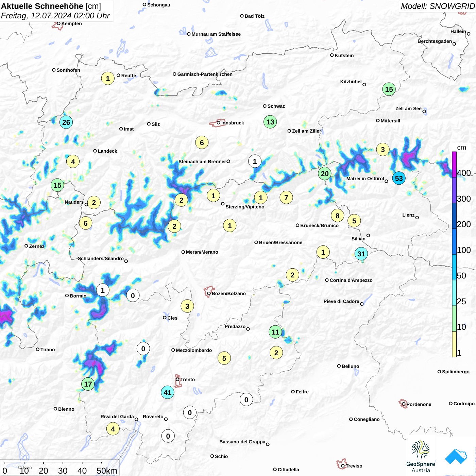Click the 'Bormio' label
Screen dimensions: 476x476
78,296
